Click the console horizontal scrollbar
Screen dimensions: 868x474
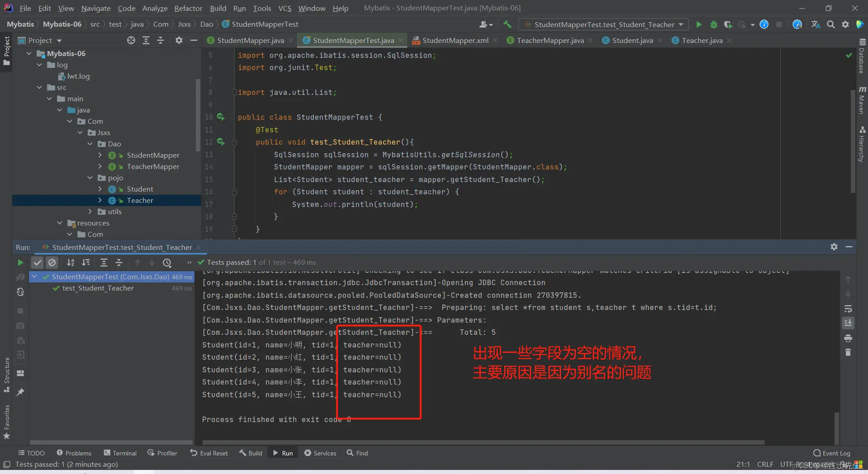[x=483, y=442]
